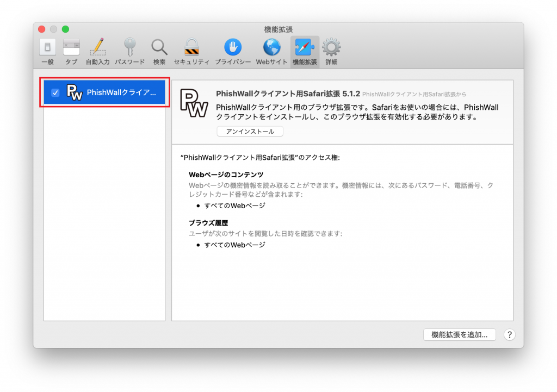Click すべてのWebページ under Webページのコンテンツ
Image resolution: width=557 pixels, height=392 pixels.
(x=234, y=206)
